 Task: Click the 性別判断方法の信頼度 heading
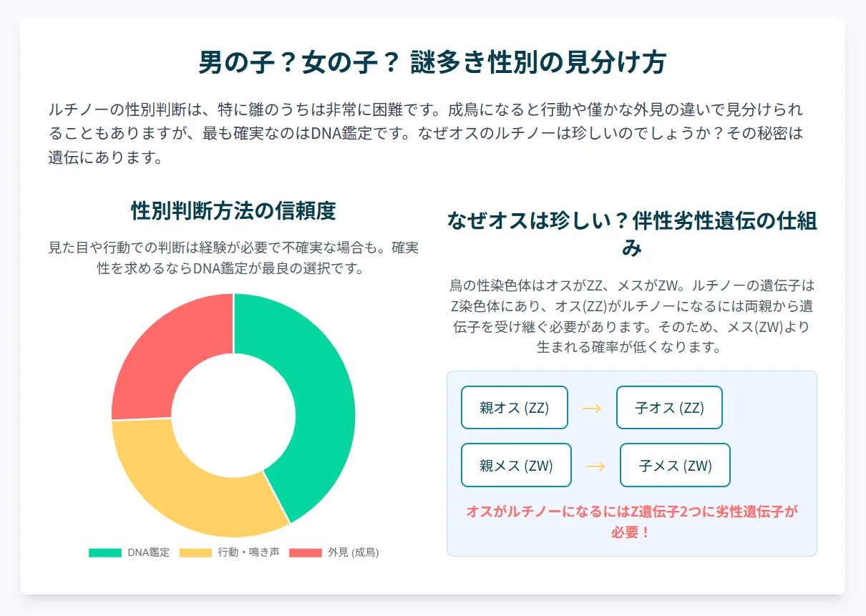tap(233, 211)
